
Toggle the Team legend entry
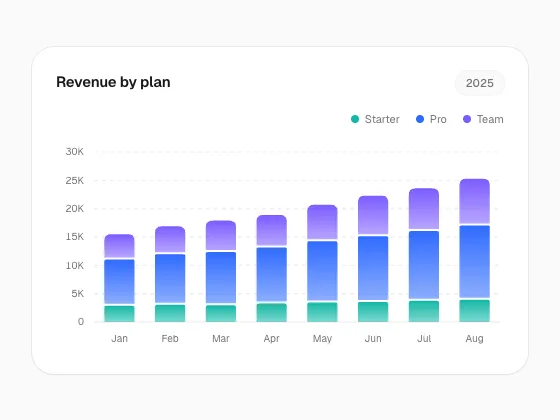pos(483,119)
